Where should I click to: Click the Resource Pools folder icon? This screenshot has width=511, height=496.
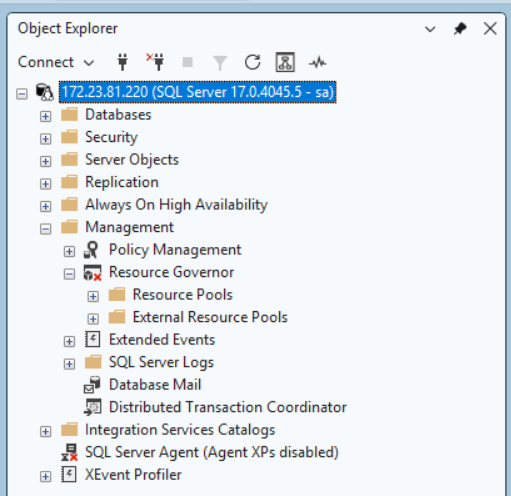coord(117,295)
